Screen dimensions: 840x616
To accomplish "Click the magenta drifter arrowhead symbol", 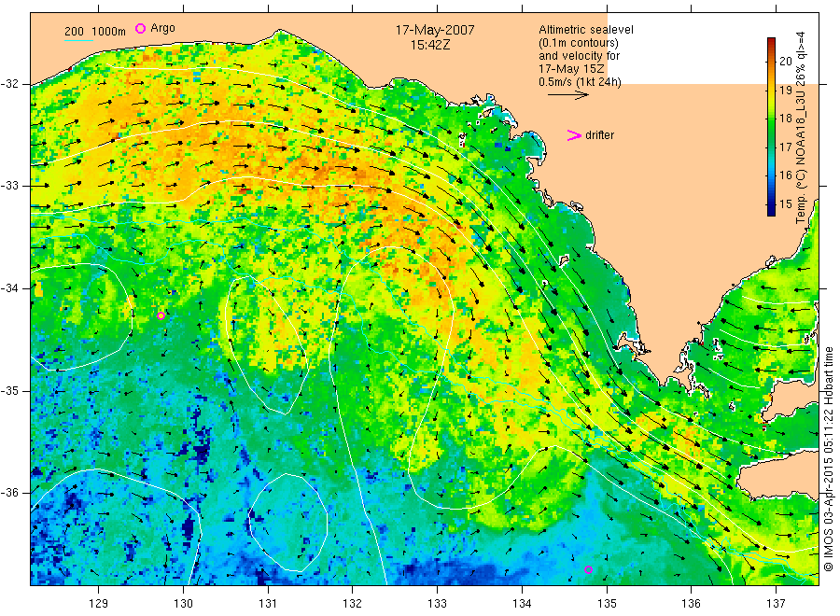I will [x=574, y=135].
